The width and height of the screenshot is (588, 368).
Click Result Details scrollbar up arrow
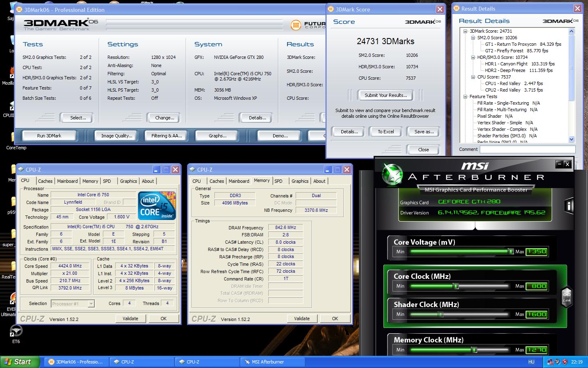572,31
